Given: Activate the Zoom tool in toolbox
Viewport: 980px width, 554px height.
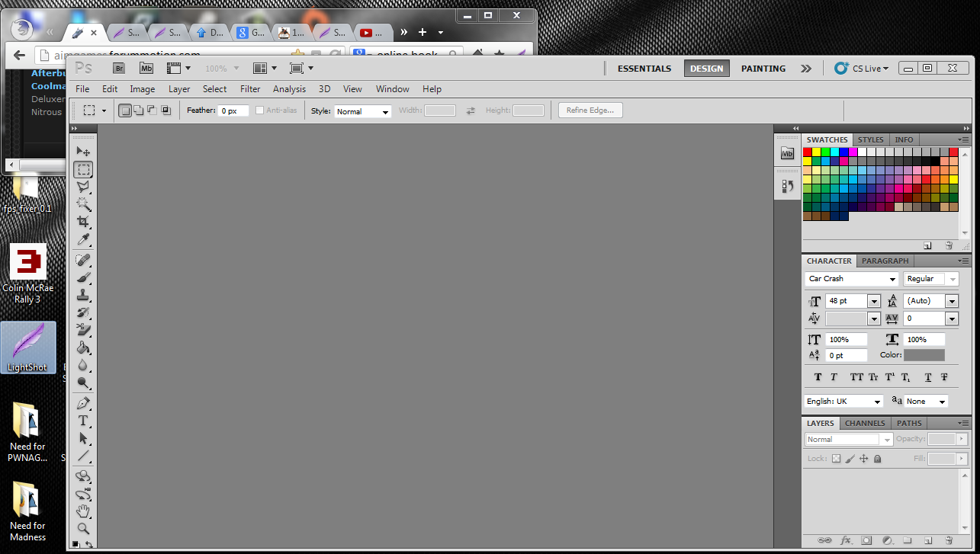Looking at the screenshot, I should 83,528.
